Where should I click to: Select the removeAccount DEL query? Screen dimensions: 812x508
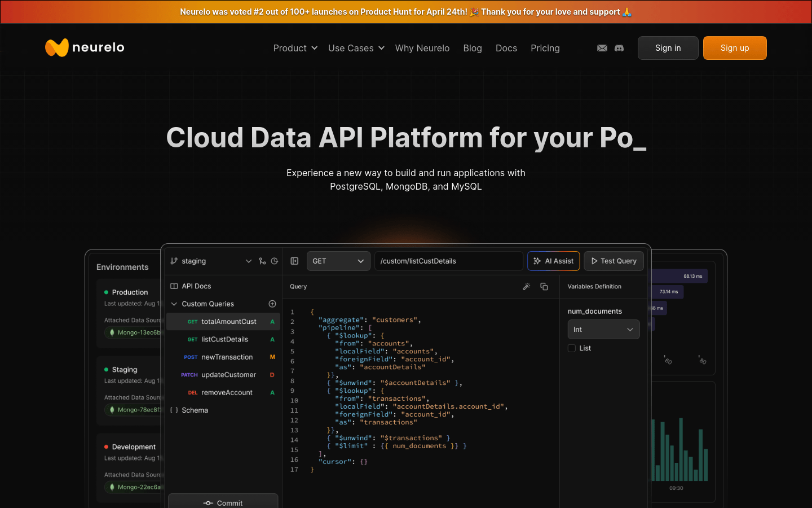(x=223, y=393)
